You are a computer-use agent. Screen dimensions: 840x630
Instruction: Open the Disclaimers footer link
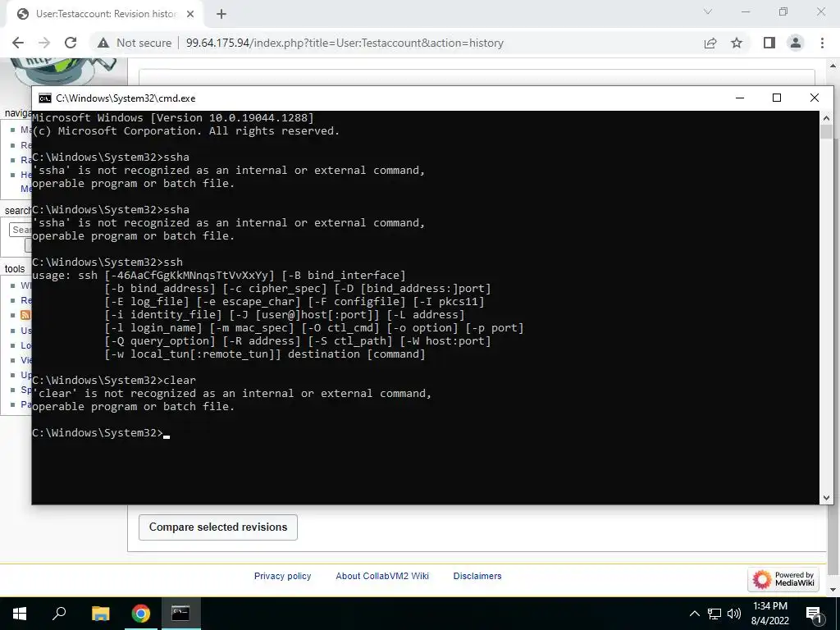[x=477, y=576]
